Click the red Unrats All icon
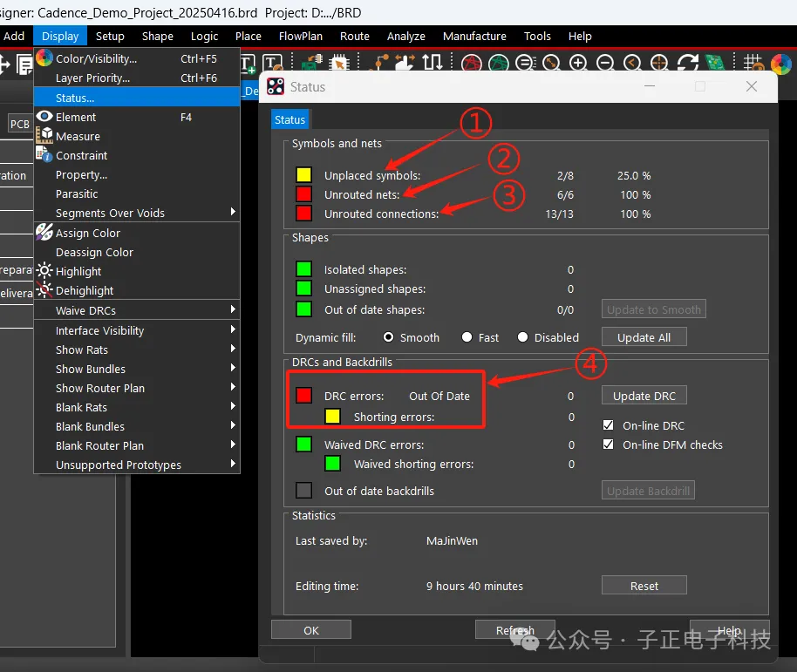 click(472, 63)
